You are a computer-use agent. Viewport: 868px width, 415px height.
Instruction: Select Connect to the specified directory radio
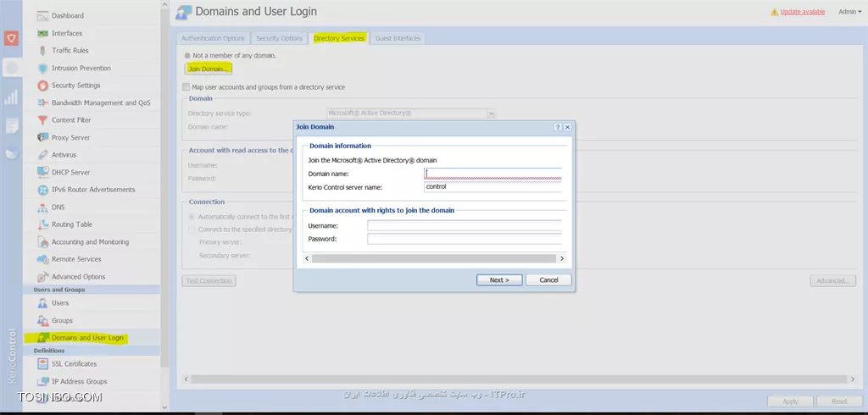[x=192, y=229]
